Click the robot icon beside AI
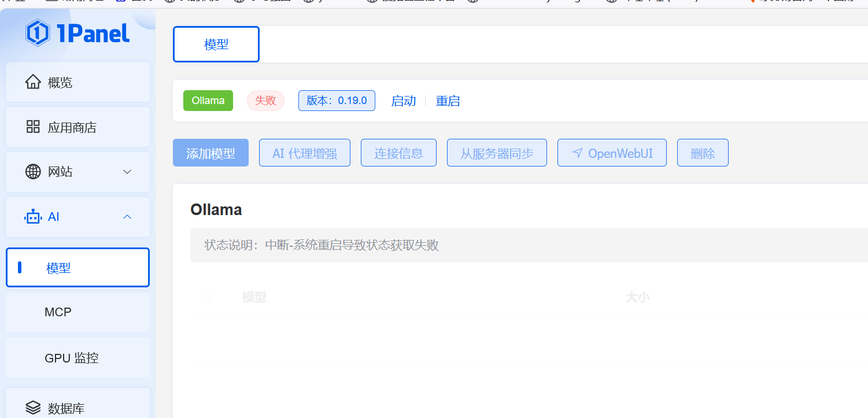 (x=33, y=217)
